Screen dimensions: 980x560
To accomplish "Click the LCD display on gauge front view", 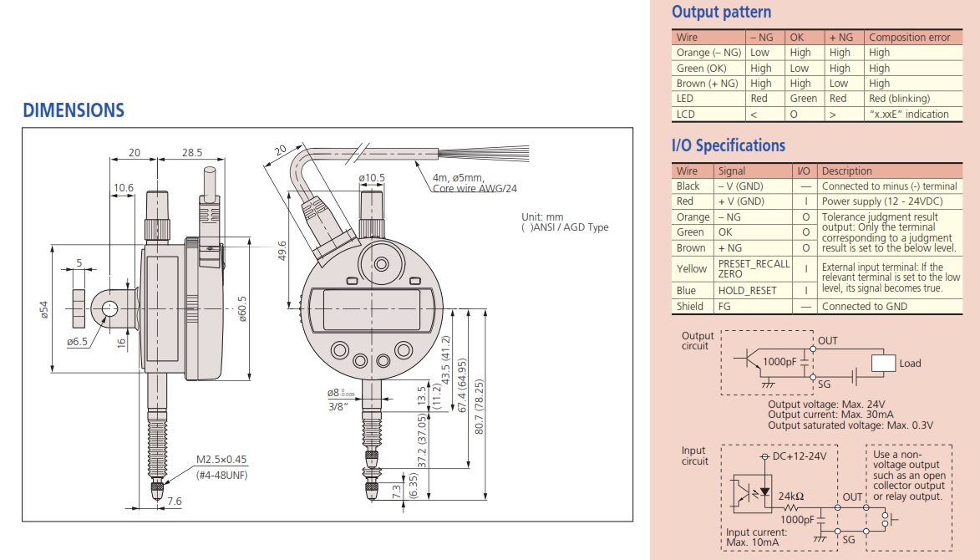I will pos(371,310).
